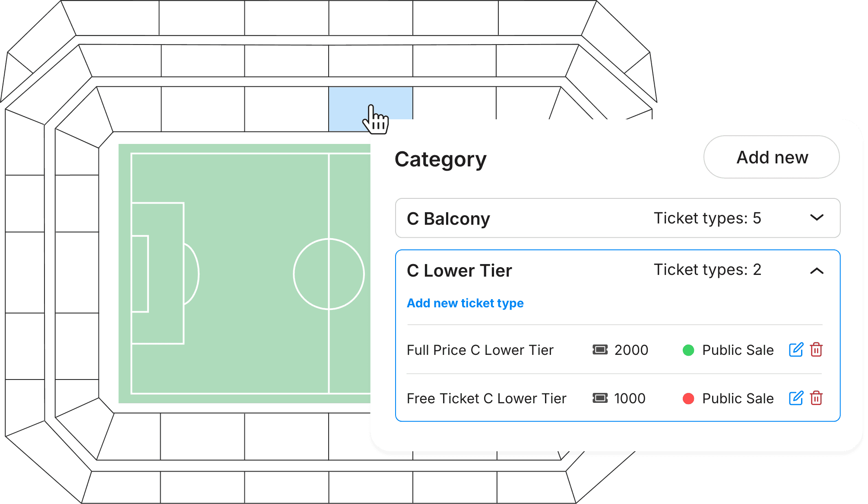
Task: Delete Full Price C Lower Tier ticket
Action: click(816, 350)
